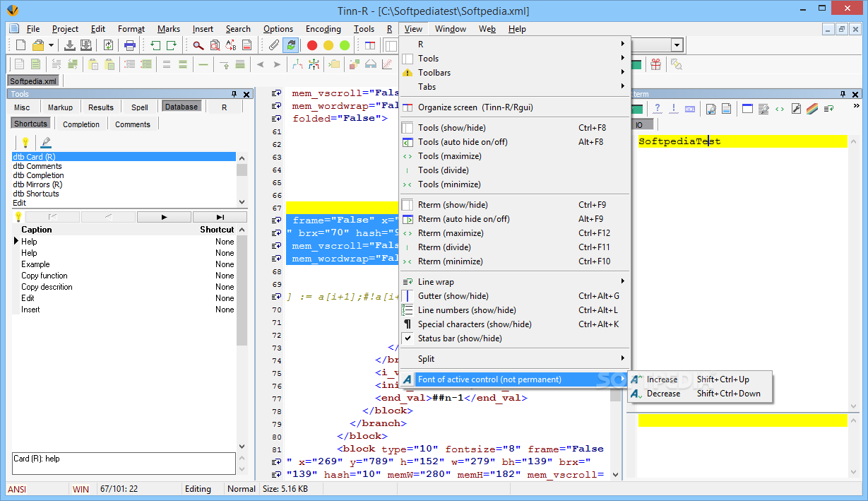Click Rterm HTML icon
Image resolution: width=868 pixels, height=501 pixels.
[x=690, y=109]
